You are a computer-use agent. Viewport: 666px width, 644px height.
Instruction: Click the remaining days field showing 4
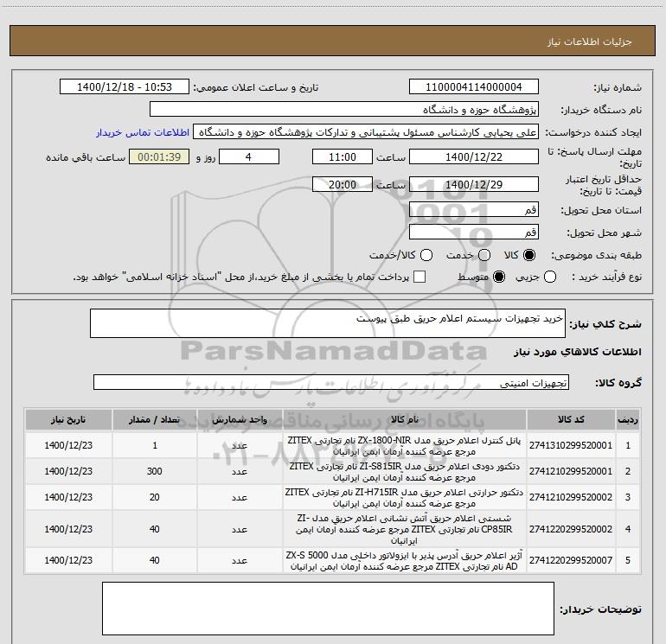tap(249, 157)
